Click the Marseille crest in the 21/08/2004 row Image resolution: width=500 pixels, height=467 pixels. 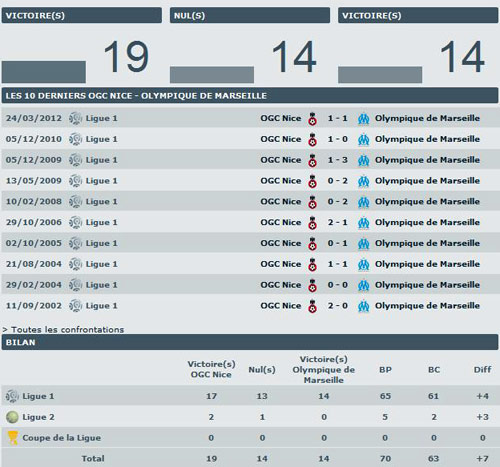coord(363,264)
